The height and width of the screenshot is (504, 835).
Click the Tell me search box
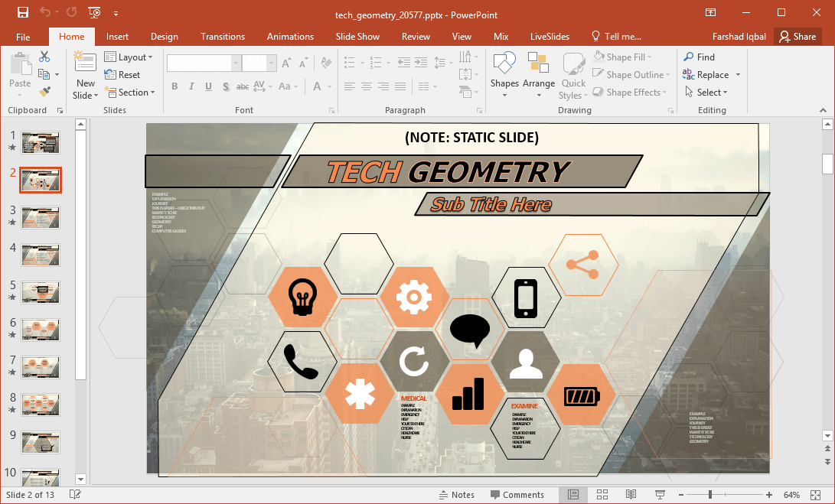coord(616,37)
